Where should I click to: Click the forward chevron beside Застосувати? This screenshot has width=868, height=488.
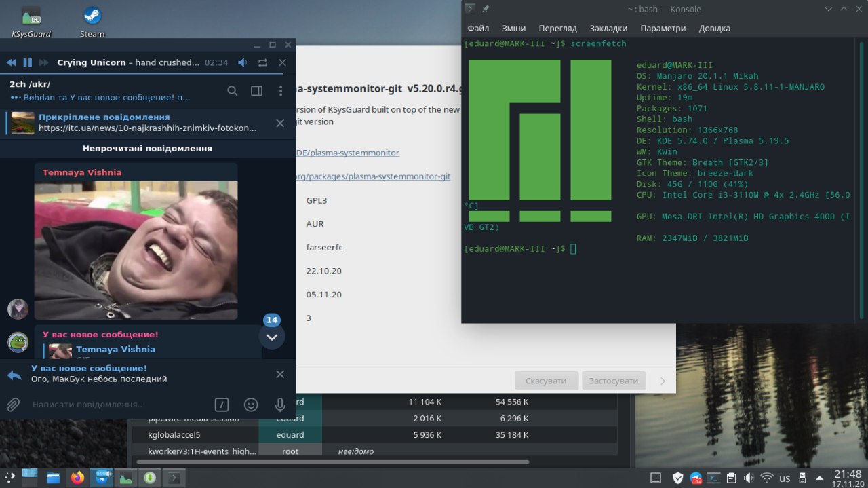663,381
